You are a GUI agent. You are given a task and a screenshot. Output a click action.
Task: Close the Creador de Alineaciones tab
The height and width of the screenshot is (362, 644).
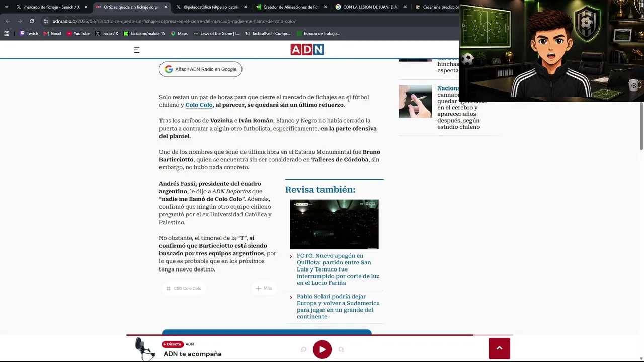tap(325, 7)
